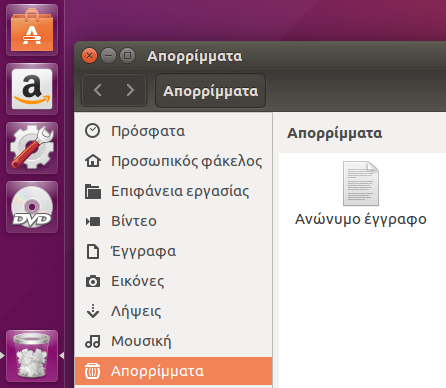Image resolution: width=446 pixels, height=388 pixels.
Task: Click the Απορρίμματα path bar button
Action: coord(210,91)
